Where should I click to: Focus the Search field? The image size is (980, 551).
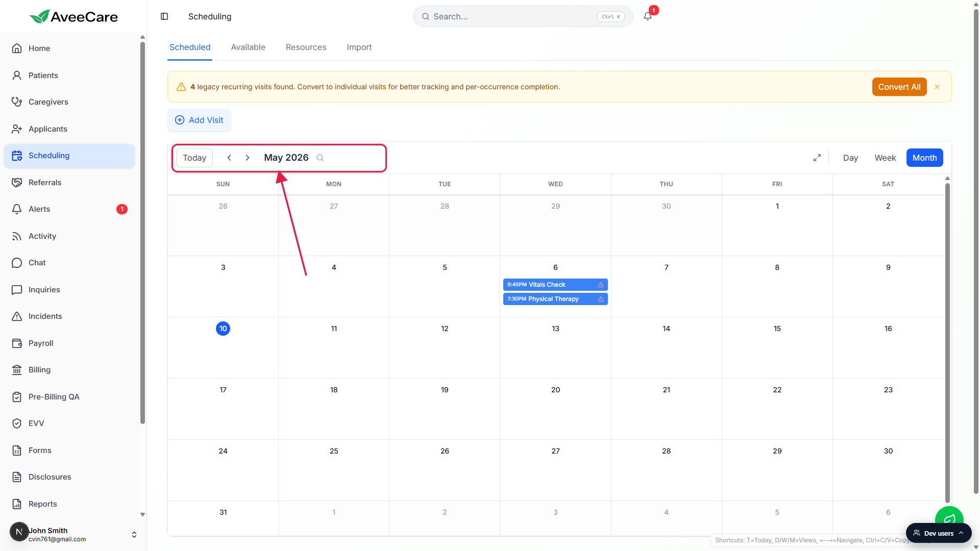(x=523, y=16)
